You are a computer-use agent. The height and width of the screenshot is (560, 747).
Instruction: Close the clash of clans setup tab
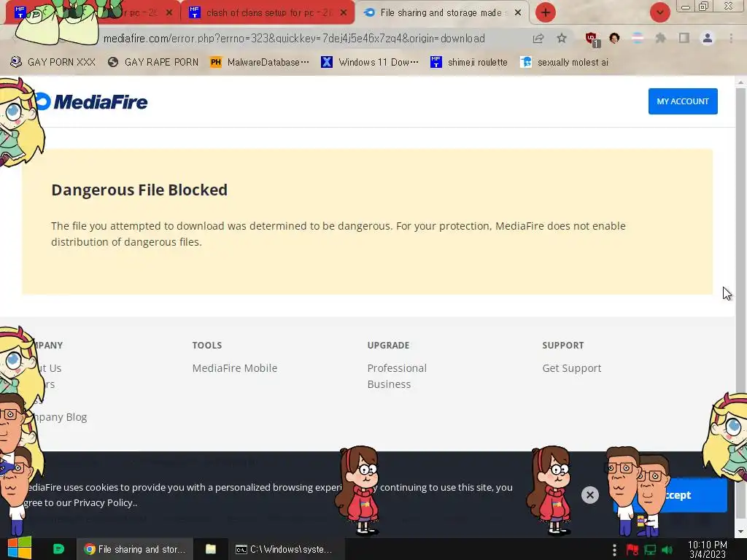click(344, 12)
